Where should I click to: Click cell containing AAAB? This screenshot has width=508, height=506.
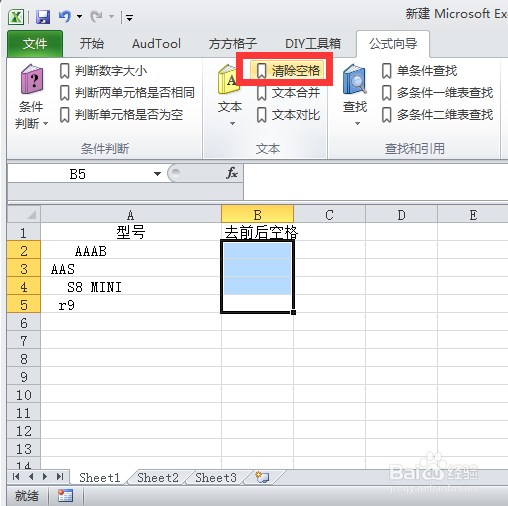[131, 250]
